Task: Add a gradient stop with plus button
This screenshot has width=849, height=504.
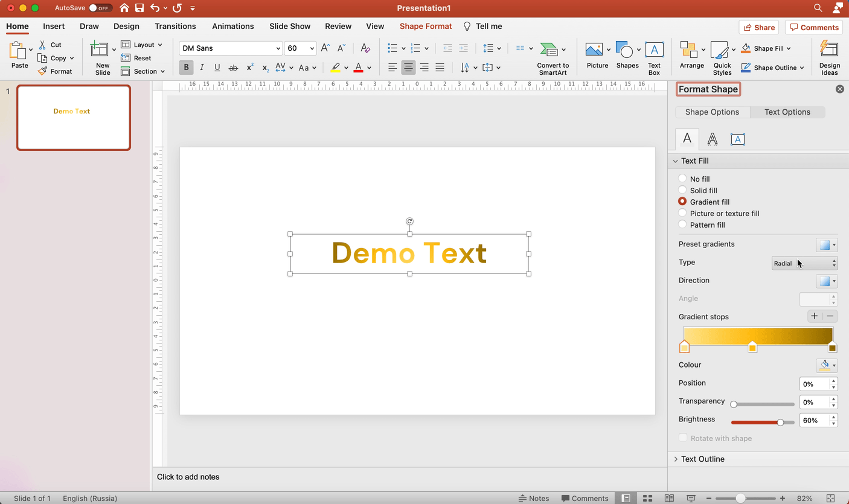Action: 814,316
